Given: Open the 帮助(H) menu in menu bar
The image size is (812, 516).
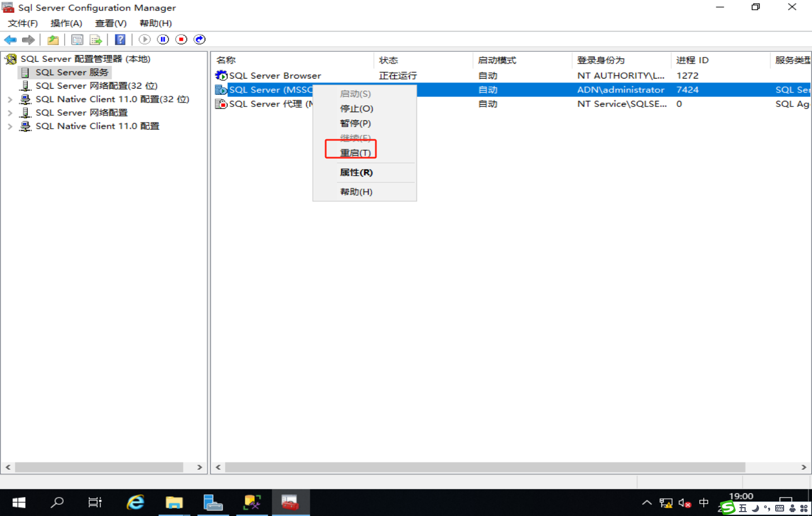Looking at the screenshot, I should (156, 23).
